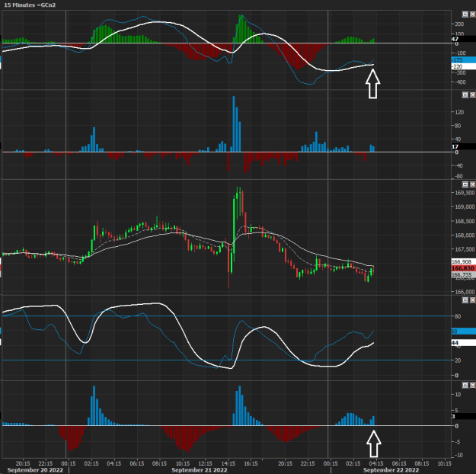Image resolution: width=476 pixels, height=474 pixels.
Task: Click the September 20 2022 date label
Action: coord(35,470)
